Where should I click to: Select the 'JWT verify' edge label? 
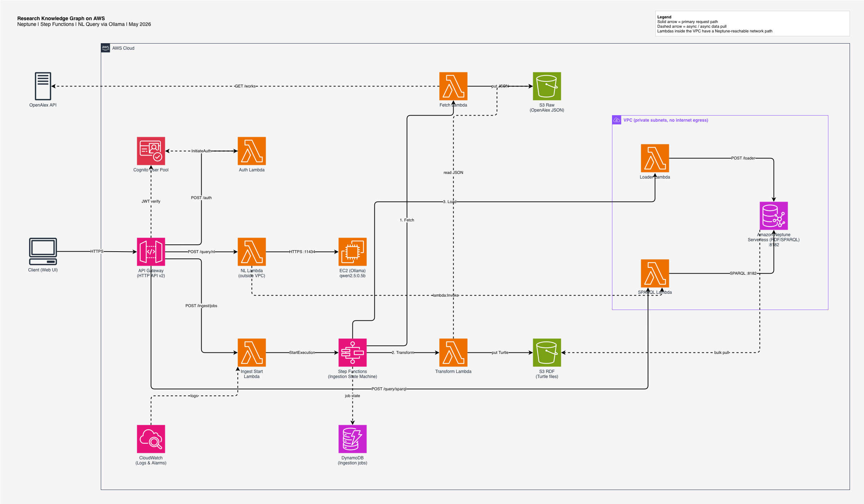pos(151,201)
